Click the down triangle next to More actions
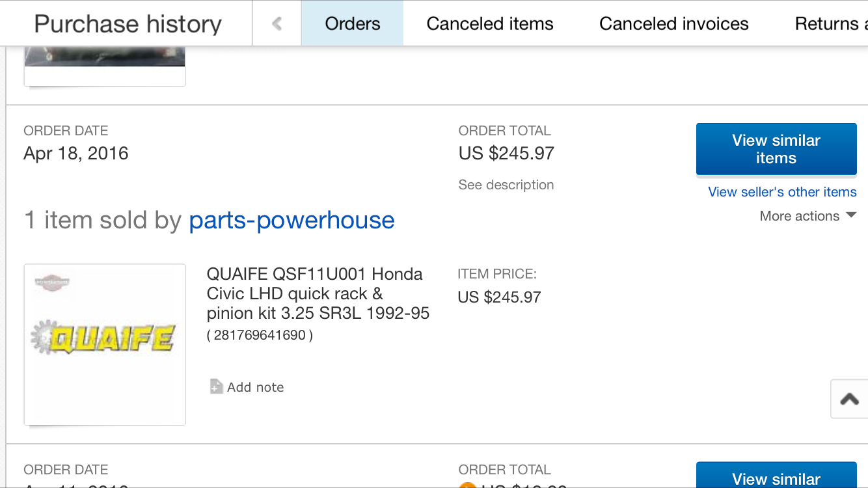Viewport: 868px width, 488px height. click(851, 215)
